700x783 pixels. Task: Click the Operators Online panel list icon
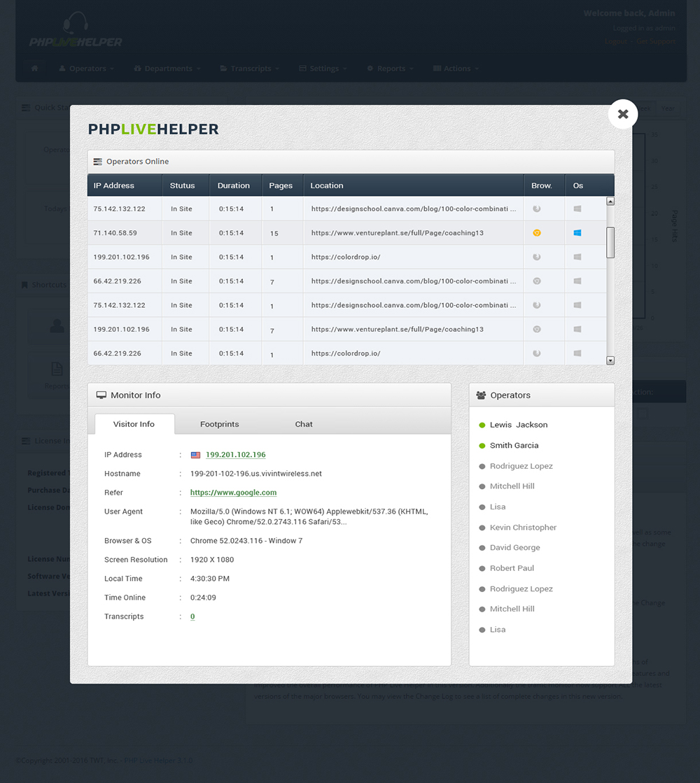click(x=97, y=161)
